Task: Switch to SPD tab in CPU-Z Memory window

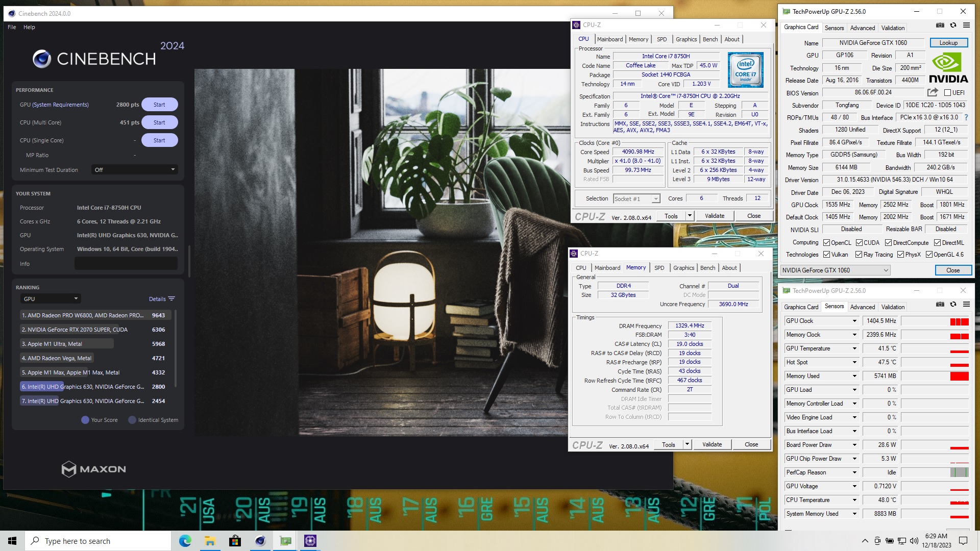Action: pyautogui.click(x=659, y=268)
